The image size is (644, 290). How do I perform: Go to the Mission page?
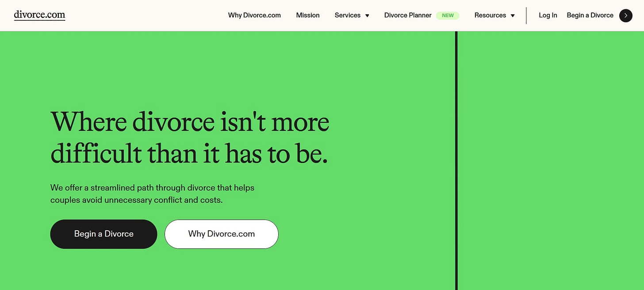(308, 15)
